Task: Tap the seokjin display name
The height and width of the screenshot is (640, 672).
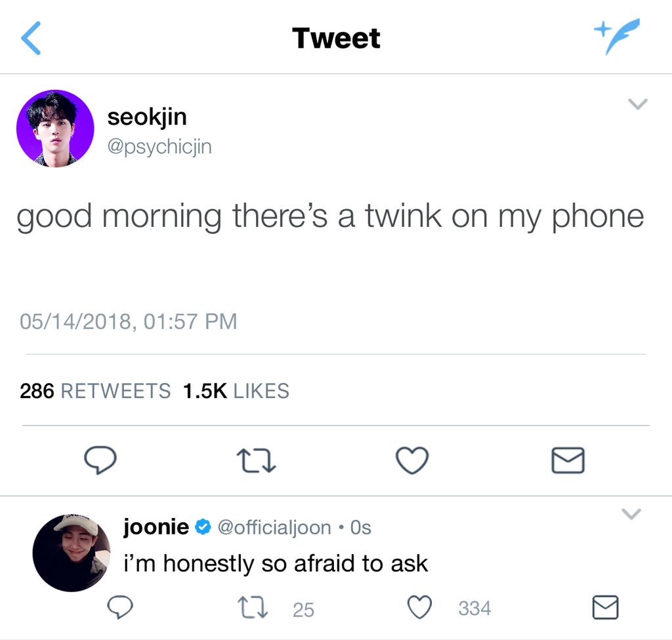Action: [147, 117]
